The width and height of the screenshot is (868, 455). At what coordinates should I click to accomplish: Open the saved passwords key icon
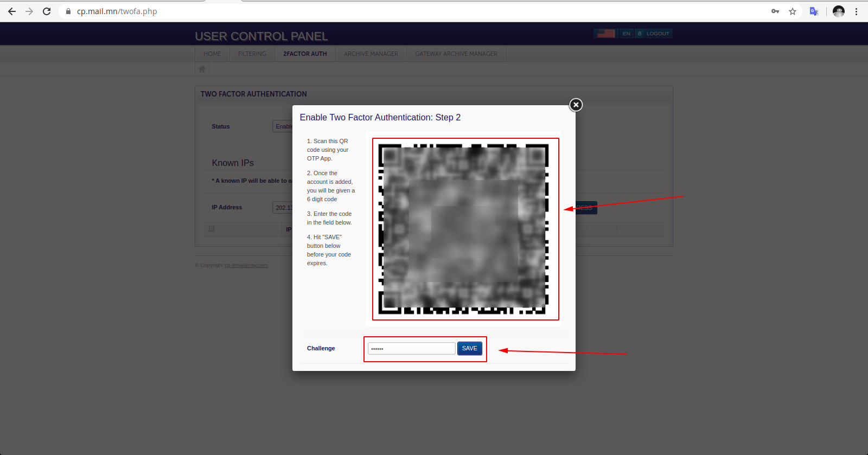tap(775, 11)
